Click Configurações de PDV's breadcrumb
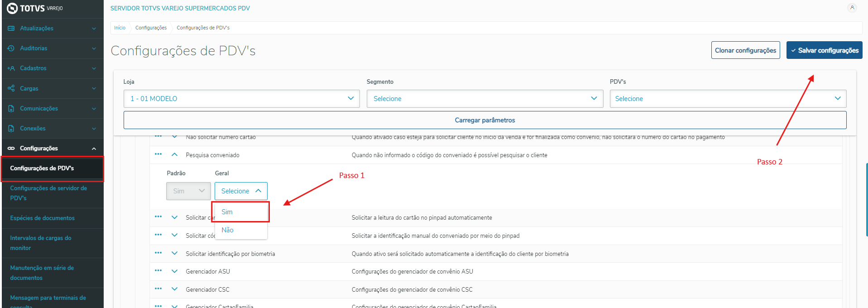 pyautogui.click(x=203, y=28)
